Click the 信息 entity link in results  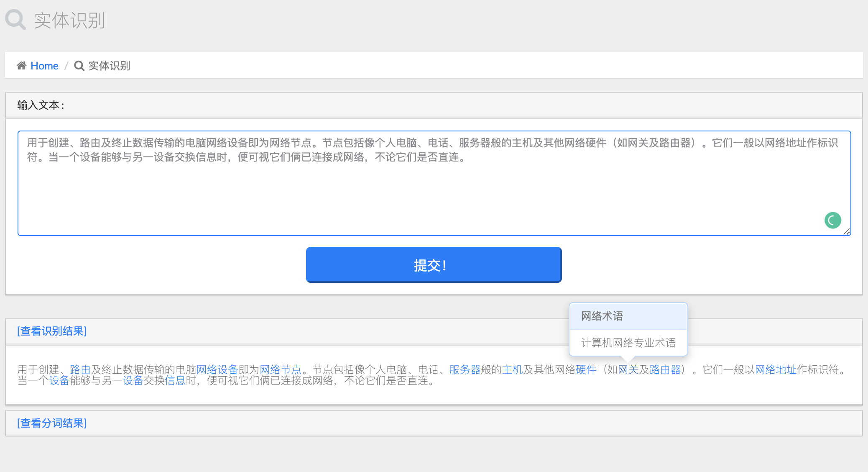tap(175, 380)
